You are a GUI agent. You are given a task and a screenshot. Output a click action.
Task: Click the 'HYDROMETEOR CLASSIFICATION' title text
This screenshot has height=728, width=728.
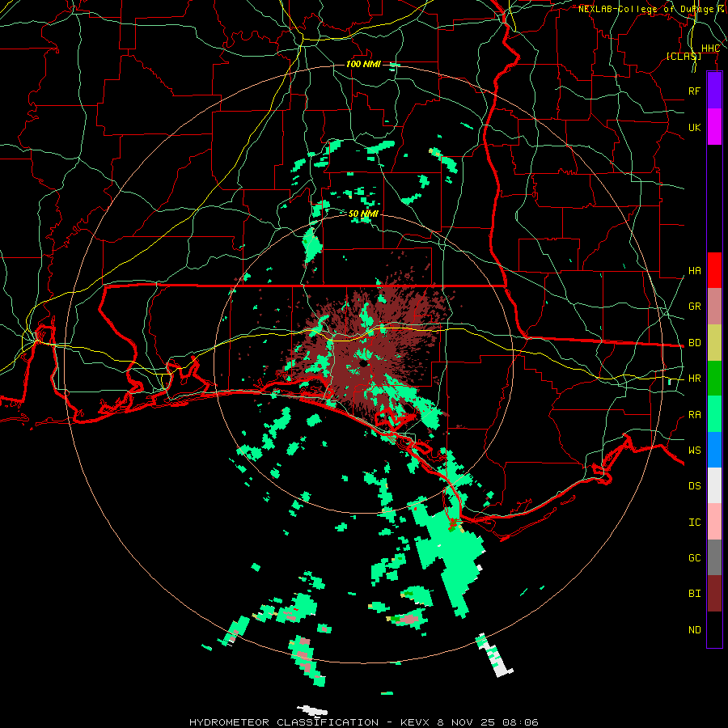(284, 722)
